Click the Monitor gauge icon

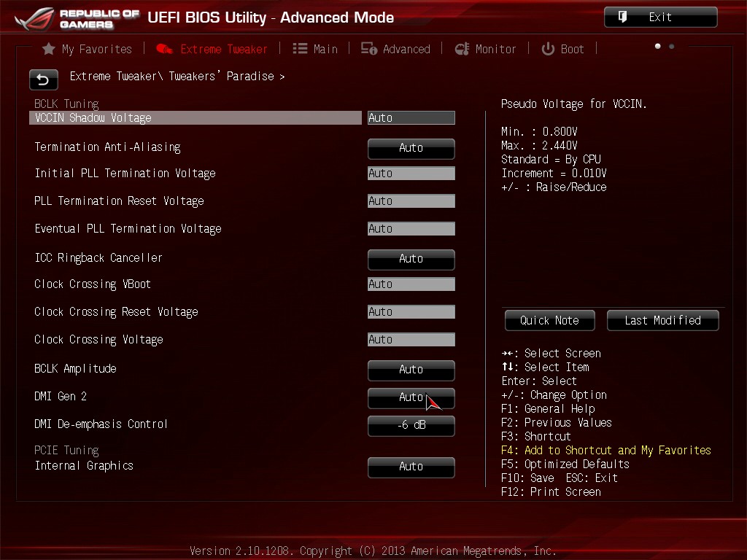[x=462, y=49]
